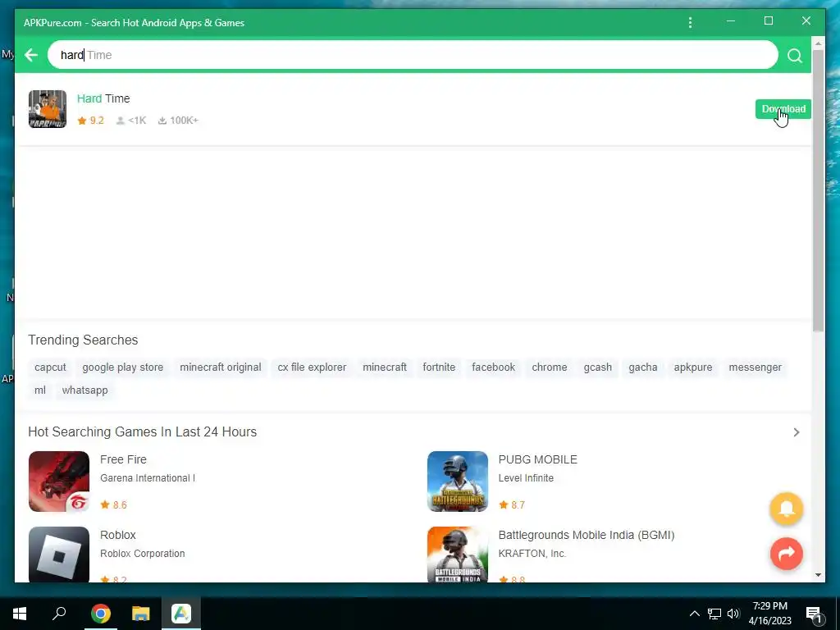Click the 100K+ downloads count
The width and height of the screenshot is (840, 630).
click(178, 121)
